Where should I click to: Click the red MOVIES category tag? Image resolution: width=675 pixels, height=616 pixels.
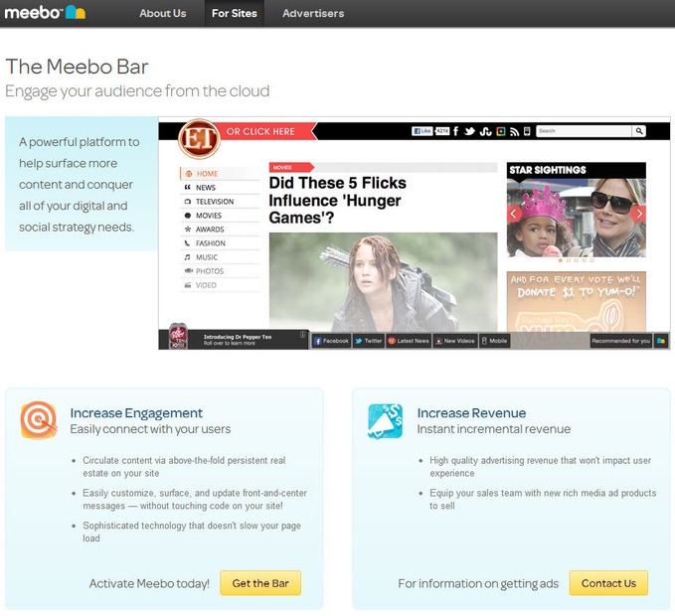pos(291,167)
